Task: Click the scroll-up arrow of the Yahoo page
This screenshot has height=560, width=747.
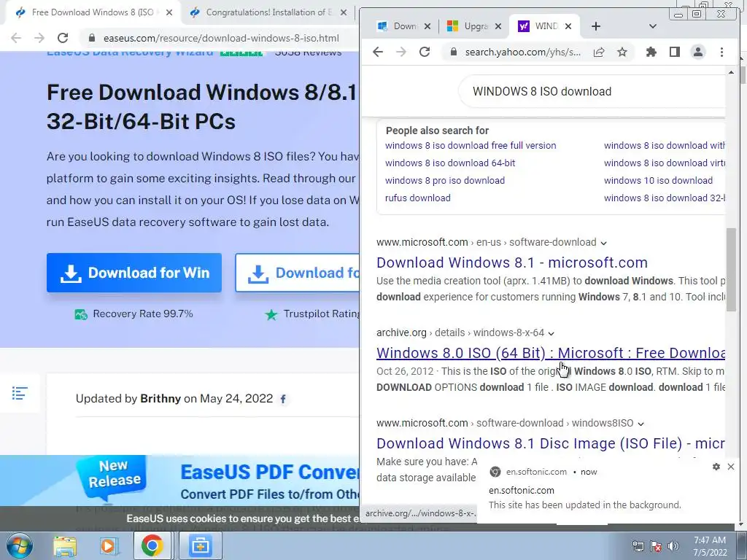Action: coord(731,72)
